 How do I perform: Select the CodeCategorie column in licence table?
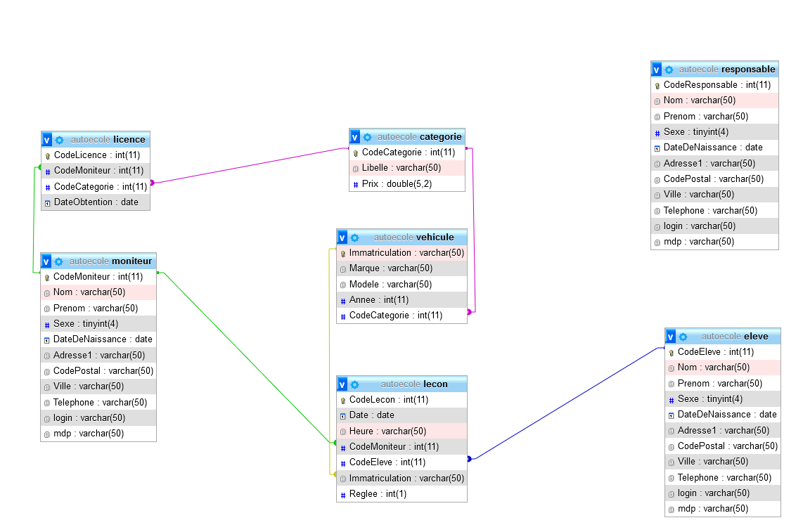[101, 187]
